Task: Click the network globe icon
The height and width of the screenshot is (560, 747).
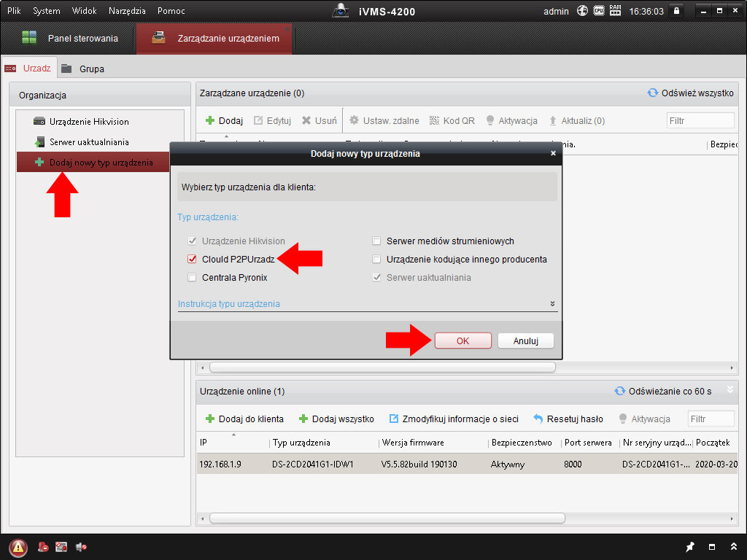Action: [582, 11]
